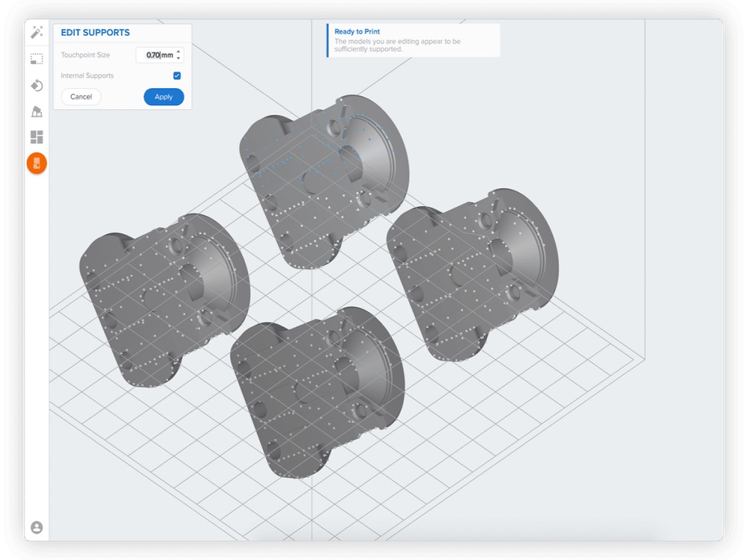Increase Touchpoint Size with the up stepper arrow

179,52
